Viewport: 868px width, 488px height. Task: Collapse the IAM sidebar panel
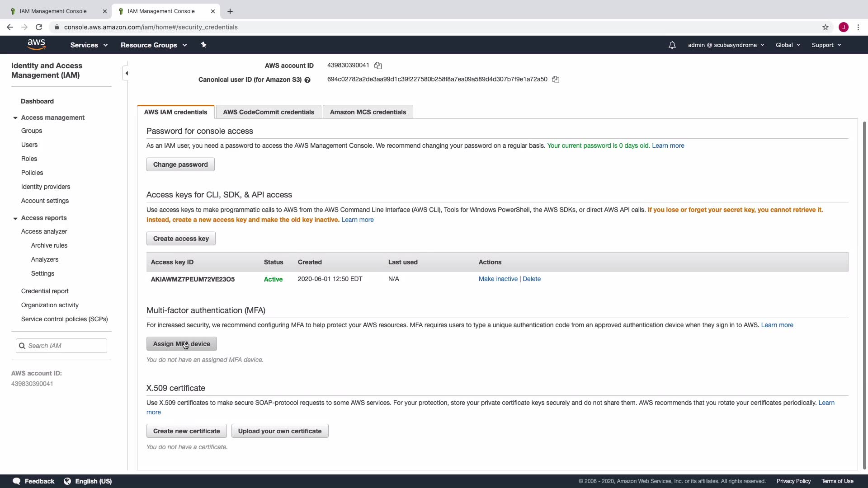(x=126, y=73)
